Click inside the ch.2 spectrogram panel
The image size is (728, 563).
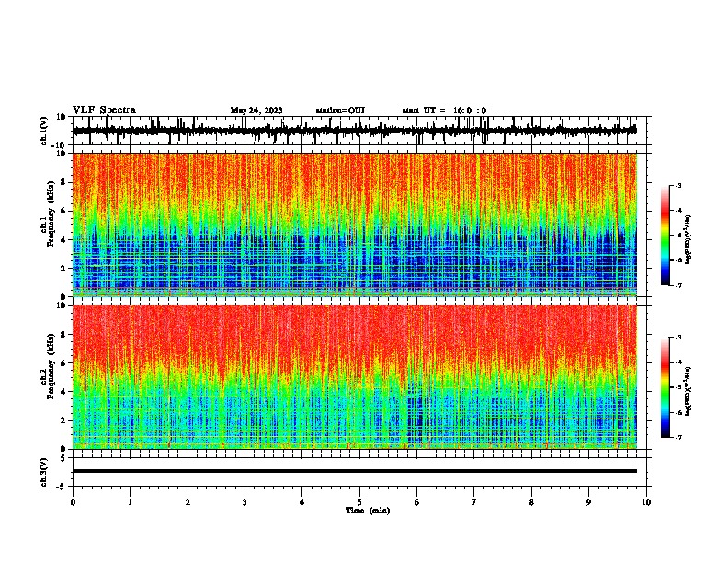[355, 377]
